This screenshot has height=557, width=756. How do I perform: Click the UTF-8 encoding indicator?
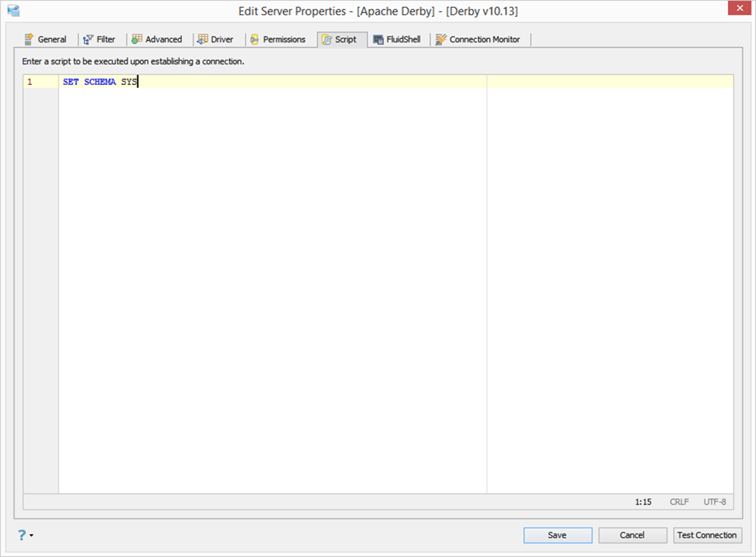coord(714,502)
